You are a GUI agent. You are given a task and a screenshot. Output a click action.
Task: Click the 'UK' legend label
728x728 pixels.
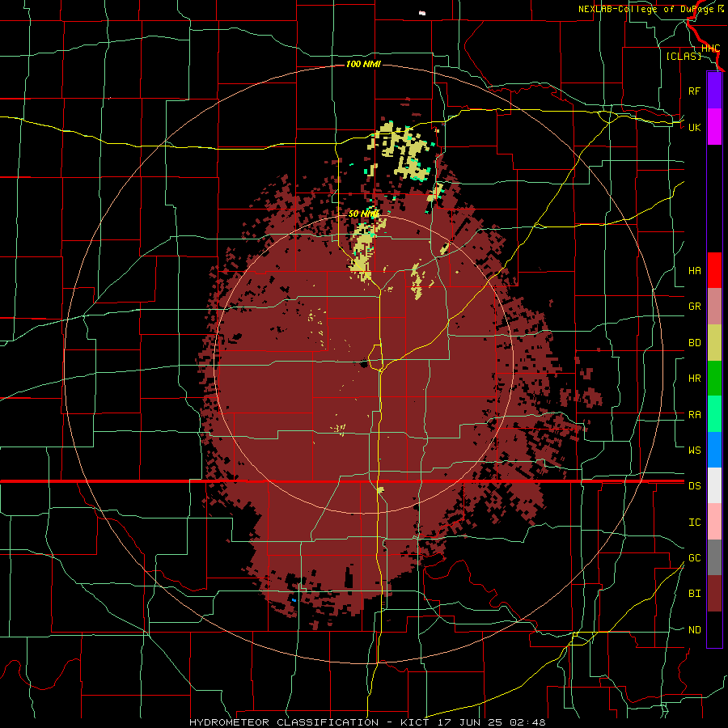click(x=695, y=127)
